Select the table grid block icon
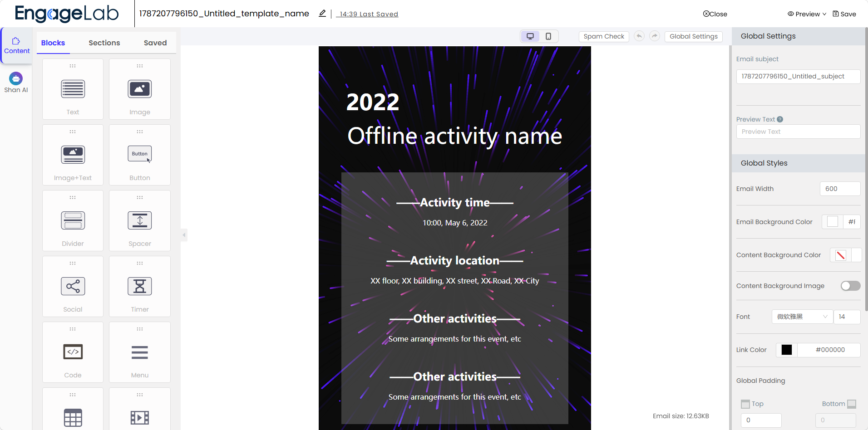This screenshot has width=868, height=430. [x=73, y=418]
